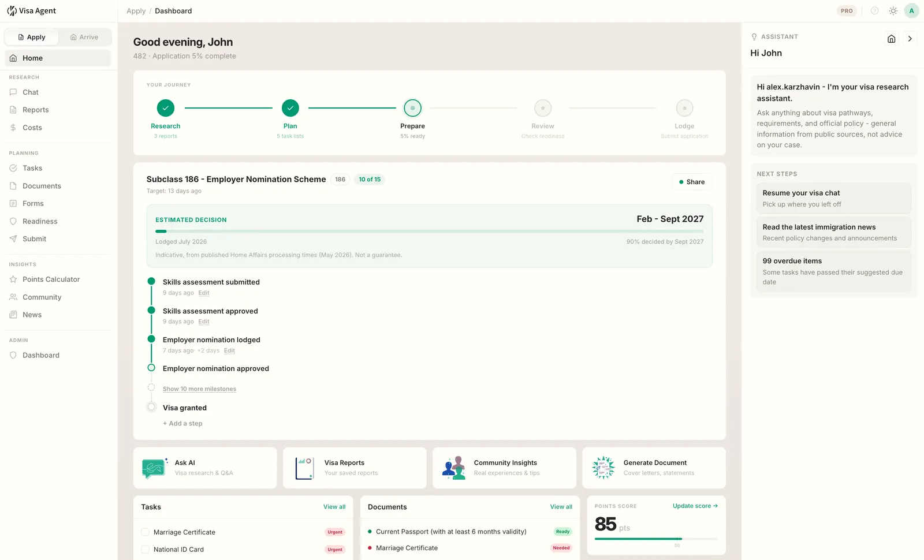
Task: Click the Plan journey step circle
Action: (x=290, y=108)
